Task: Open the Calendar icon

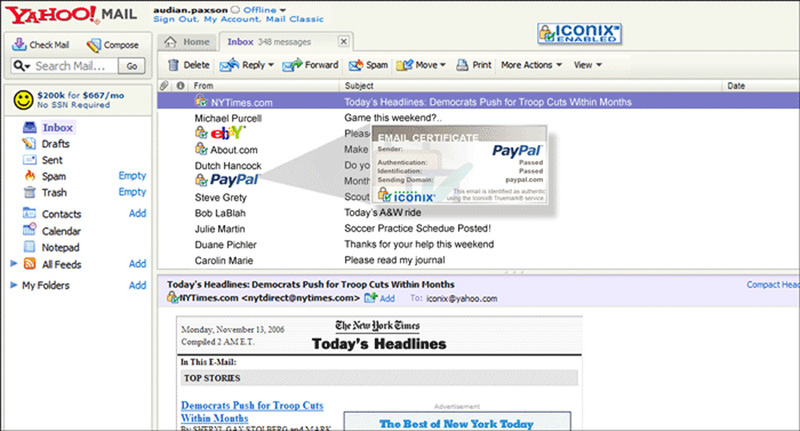Action: [29, 230]
